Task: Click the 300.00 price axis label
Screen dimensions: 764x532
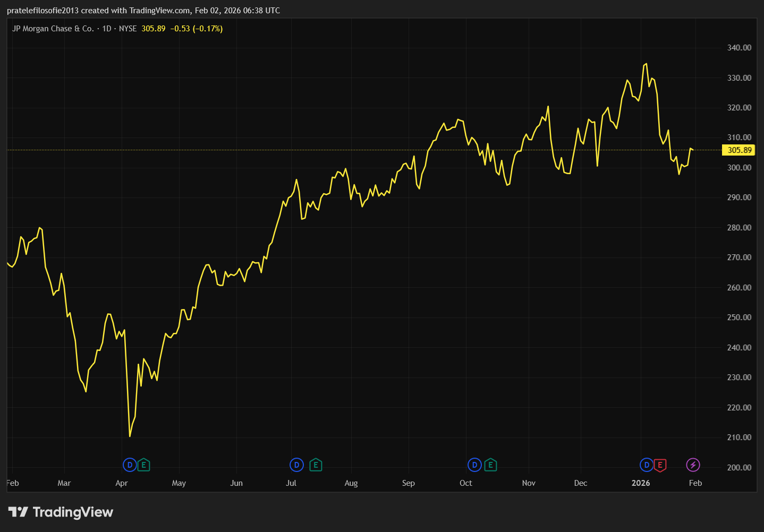Action: [739, 168]
